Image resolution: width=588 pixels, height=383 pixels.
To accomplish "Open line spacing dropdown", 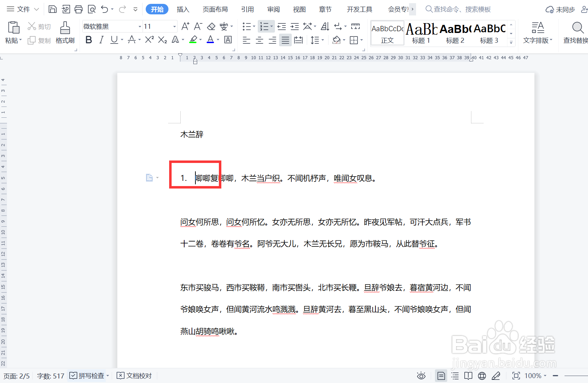I will (x=323, y=40).
